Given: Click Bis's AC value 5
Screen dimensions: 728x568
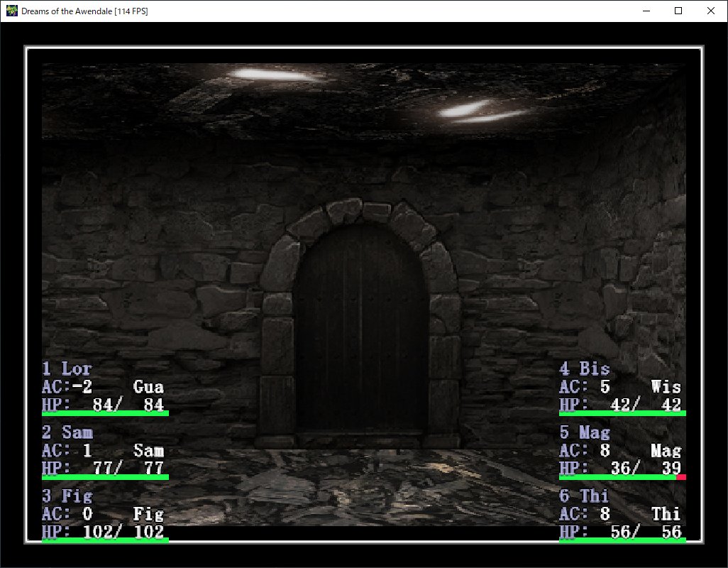Looking at the screenshot, I should (605, 386).
